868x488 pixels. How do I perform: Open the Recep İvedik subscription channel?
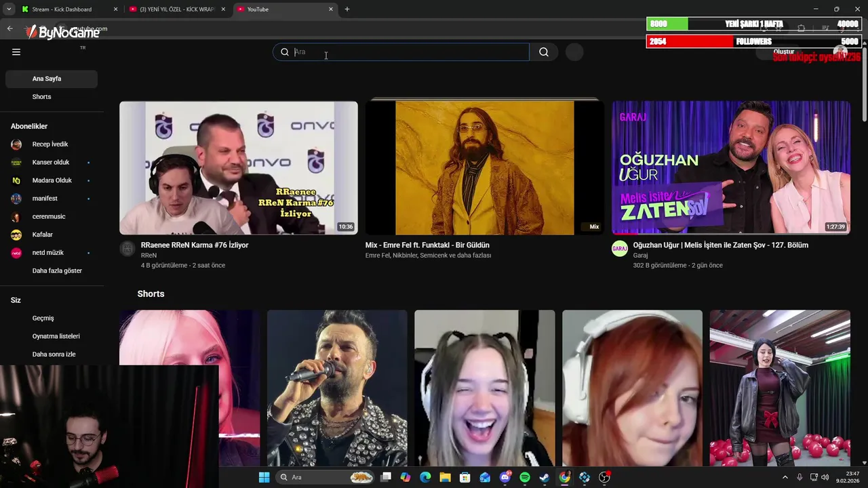[x=52, y=144]
